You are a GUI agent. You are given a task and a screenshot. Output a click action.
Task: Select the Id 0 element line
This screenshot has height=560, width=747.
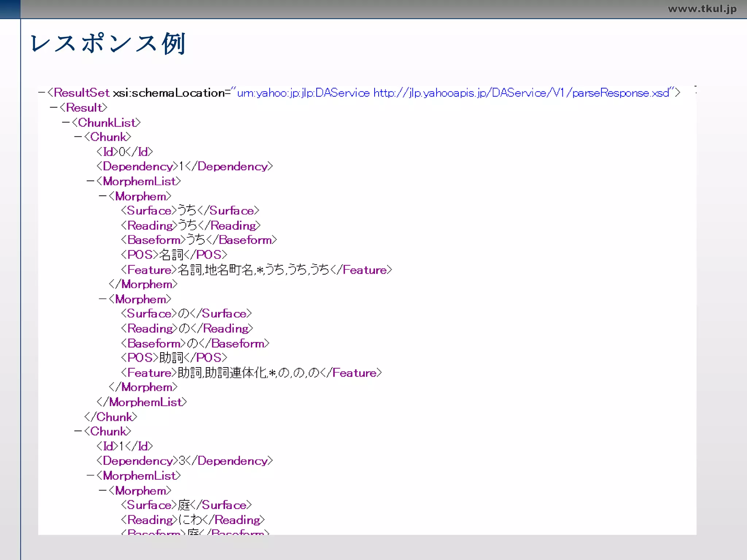tap(125, 152)
